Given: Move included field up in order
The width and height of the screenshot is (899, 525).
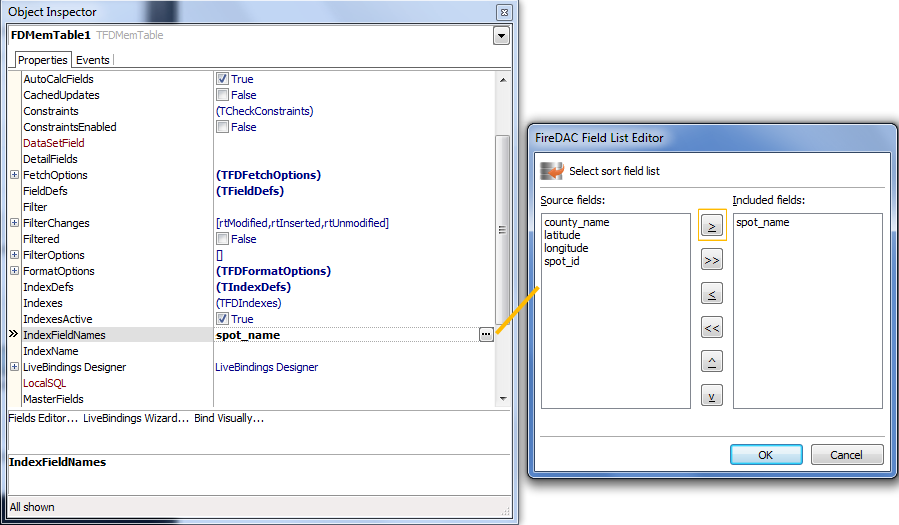Looking at the screenshot, I should (x=712, y=362).
